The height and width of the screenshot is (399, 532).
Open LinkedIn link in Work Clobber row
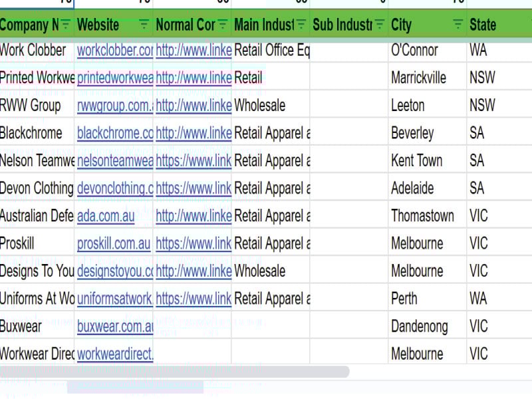(x=194, y=51)
